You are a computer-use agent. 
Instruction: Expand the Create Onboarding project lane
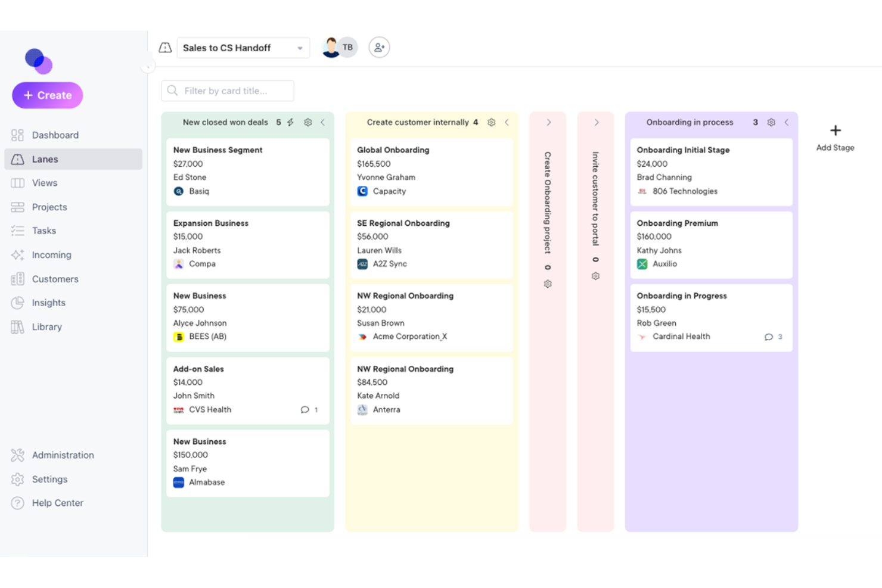pyautogui.click(x=547, y=122)
